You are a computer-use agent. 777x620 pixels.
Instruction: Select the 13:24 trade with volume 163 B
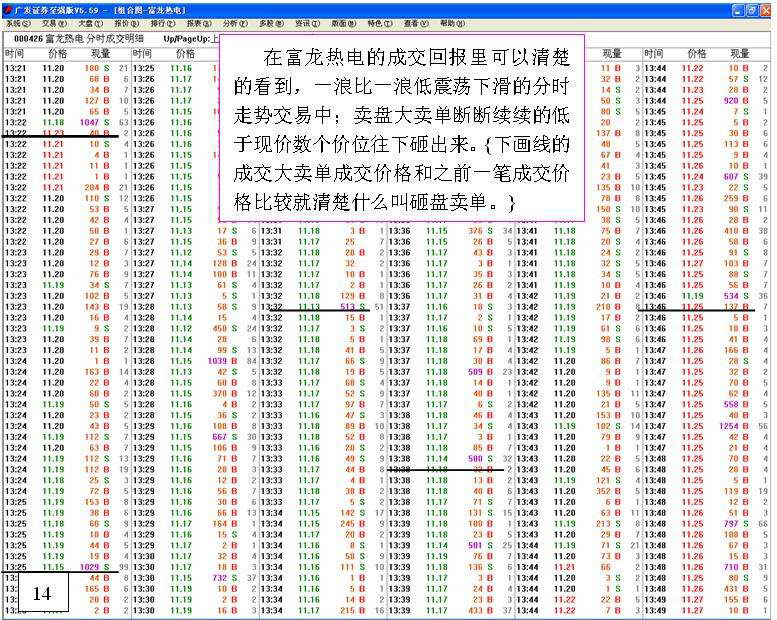66,372
